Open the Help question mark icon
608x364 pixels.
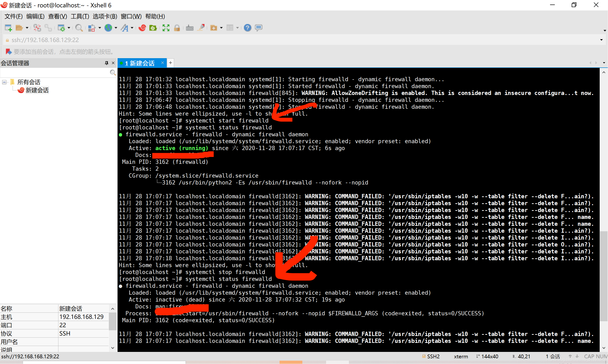click(247, 28)
